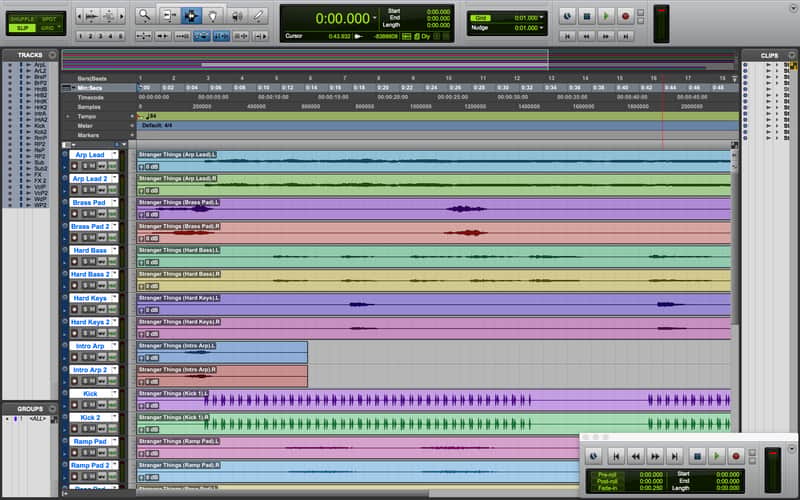Screen dimensions: 800x500
Task: Click Play in the top transport
Action: click(x=606, y=16)
